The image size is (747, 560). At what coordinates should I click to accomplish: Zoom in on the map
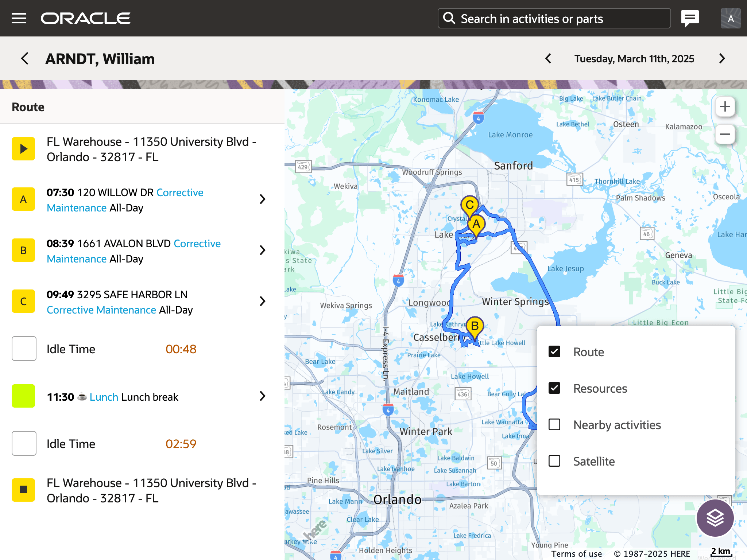coord(725,107)
